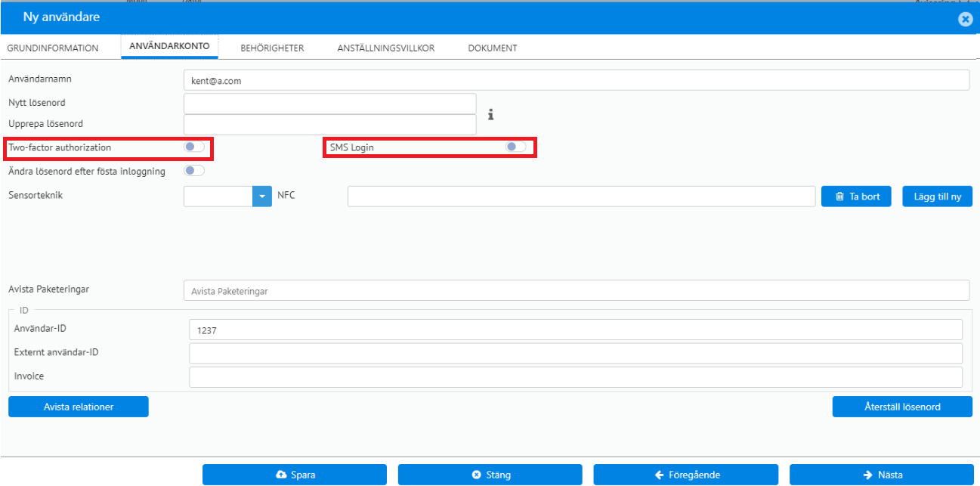The width and height of the screenshot is (980, 486).
Task: Click the Lägg till ny button
Action: click(938, 197)
